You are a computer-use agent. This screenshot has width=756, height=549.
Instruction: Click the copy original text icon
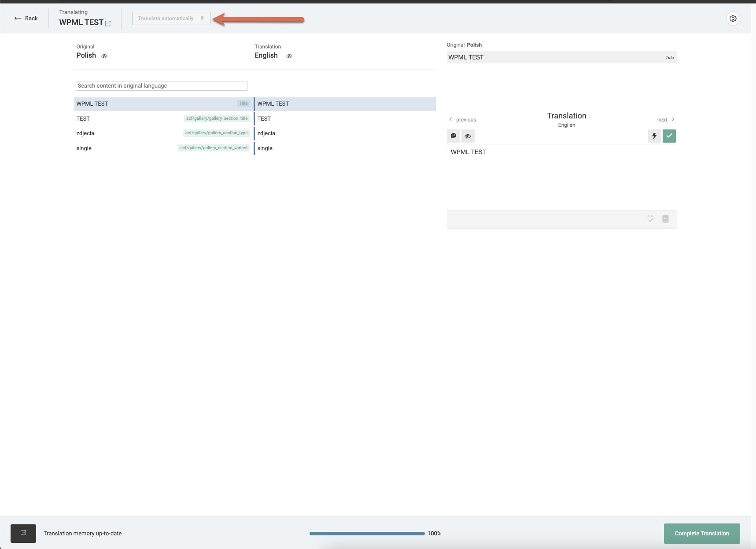click(453, 136)
